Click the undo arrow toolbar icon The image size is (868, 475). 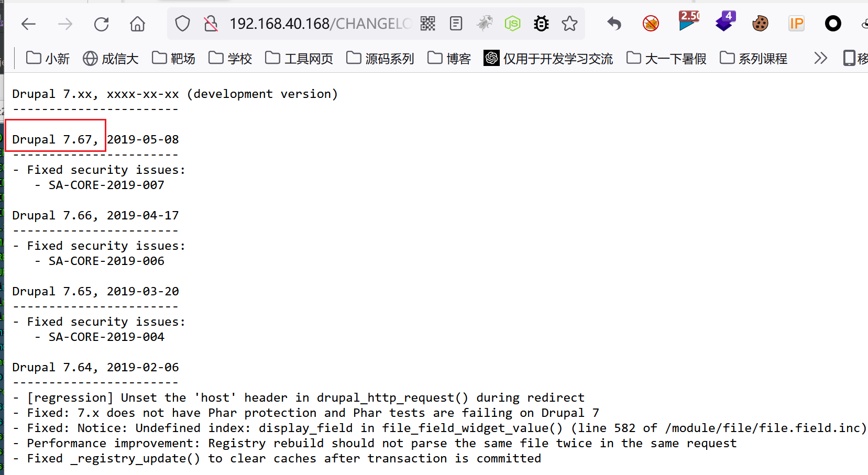[x=614, y=24]
